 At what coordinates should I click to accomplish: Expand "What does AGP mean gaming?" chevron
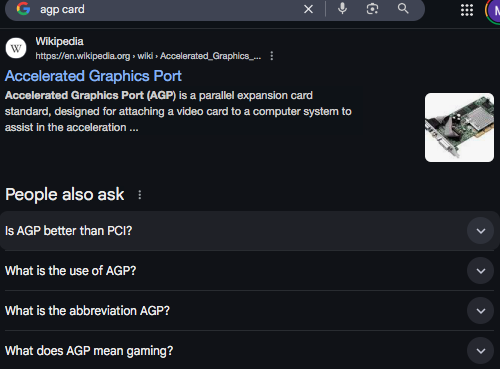coord(480,351)
